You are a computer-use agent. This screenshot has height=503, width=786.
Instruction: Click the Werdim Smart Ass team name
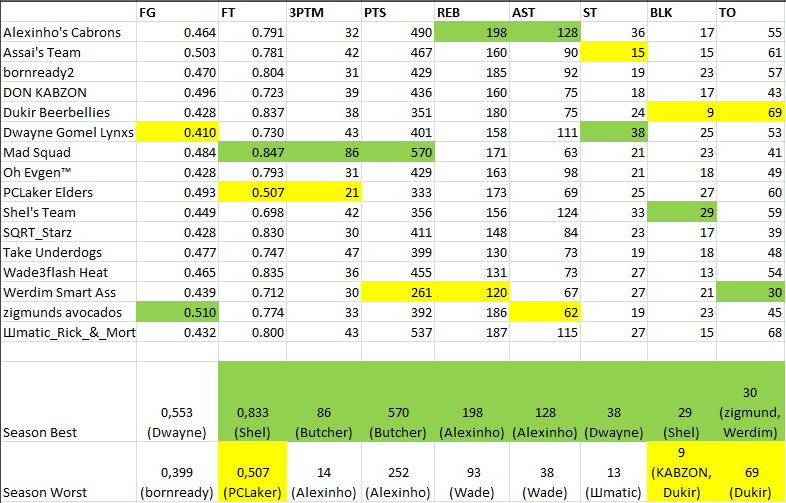coord(69,292)
